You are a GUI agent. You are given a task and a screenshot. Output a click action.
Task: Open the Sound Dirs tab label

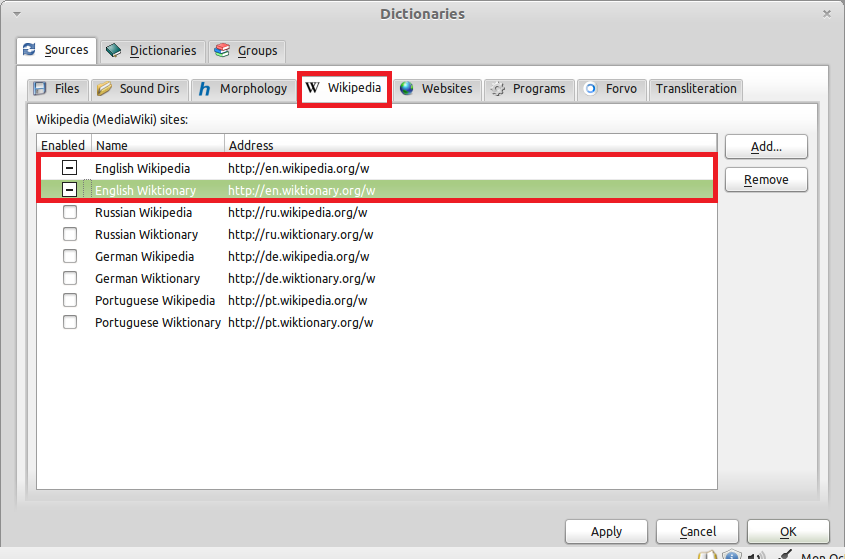point(149,88)
